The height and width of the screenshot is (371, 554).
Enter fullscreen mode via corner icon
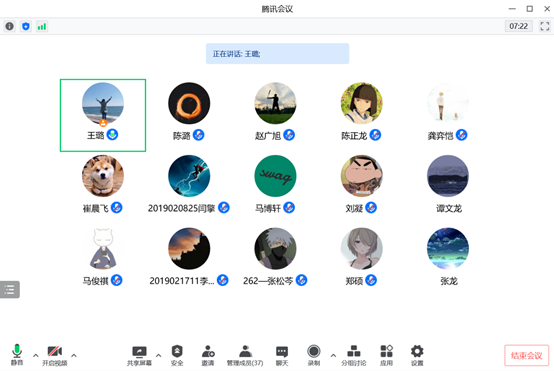(544, 26)
